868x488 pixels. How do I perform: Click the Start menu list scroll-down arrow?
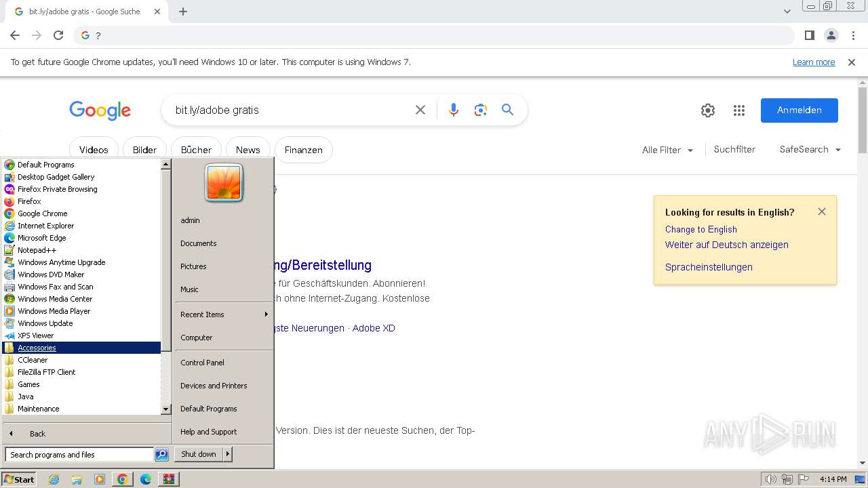tap(166, 409)
